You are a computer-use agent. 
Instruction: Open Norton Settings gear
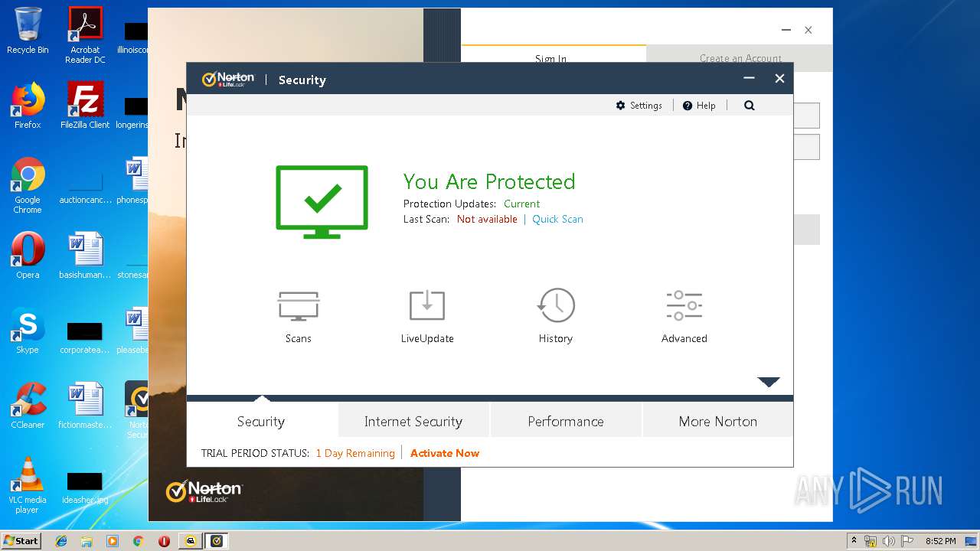(639, 106)
